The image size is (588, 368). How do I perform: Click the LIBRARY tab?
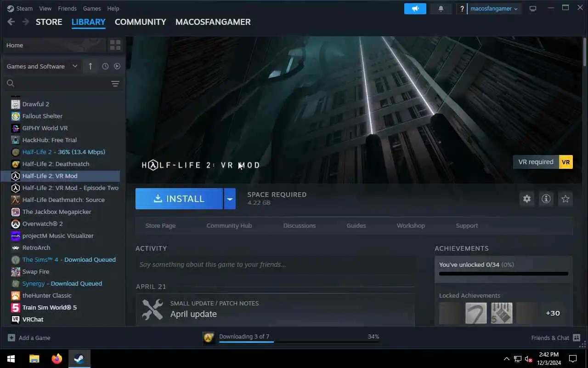coord(89,22)
